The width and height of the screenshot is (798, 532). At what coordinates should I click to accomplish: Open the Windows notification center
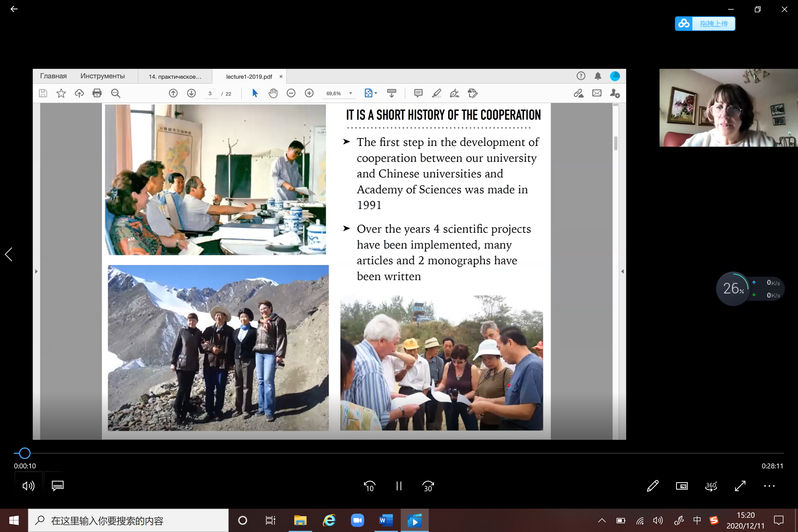click(x=778, y=520)
